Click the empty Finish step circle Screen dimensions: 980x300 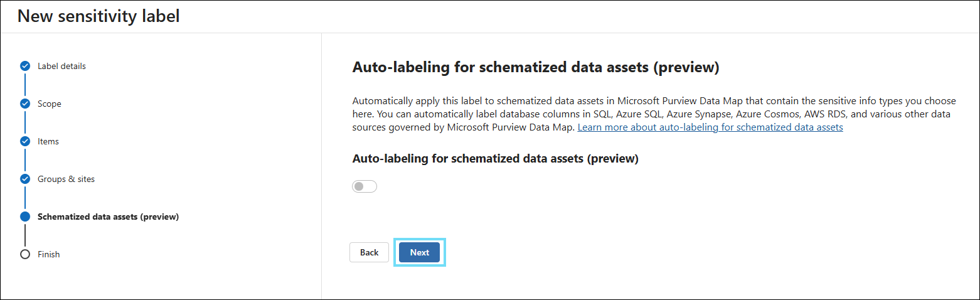click(x=25, y=254)
